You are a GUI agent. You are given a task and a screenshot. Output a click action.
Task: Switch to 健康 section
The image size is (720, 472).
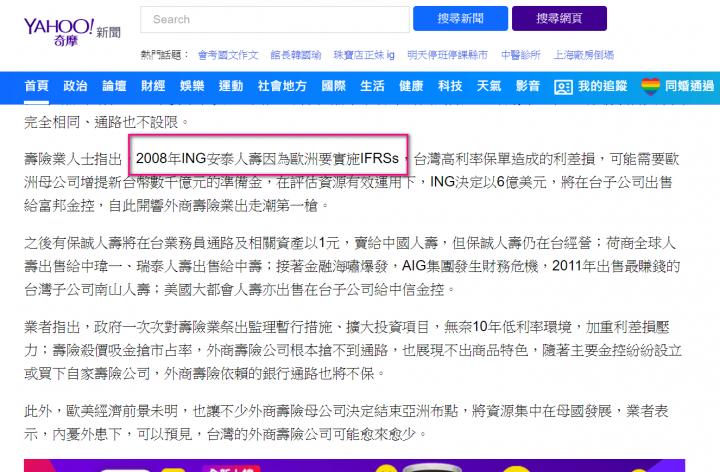pyautogui.click(x=411, y=86)
